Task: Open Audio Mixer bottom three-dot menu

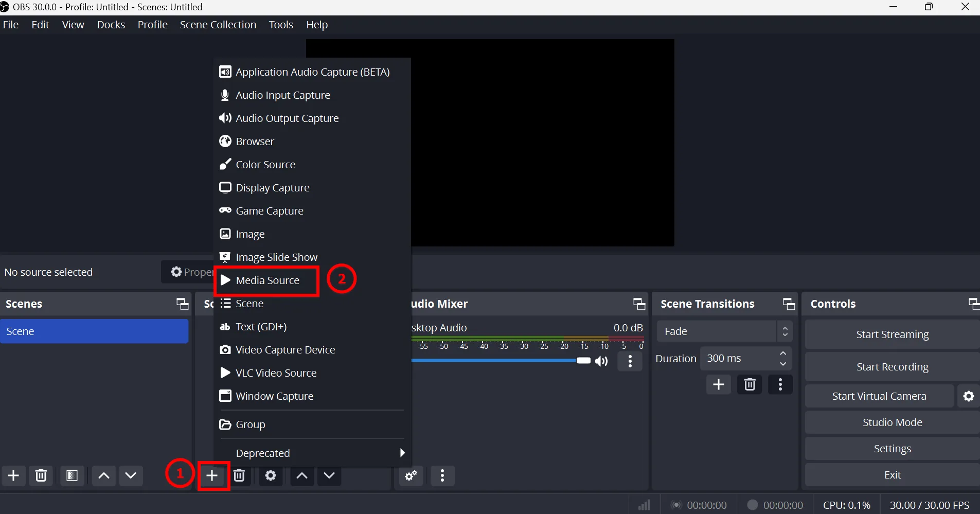Action: (442, 476)
